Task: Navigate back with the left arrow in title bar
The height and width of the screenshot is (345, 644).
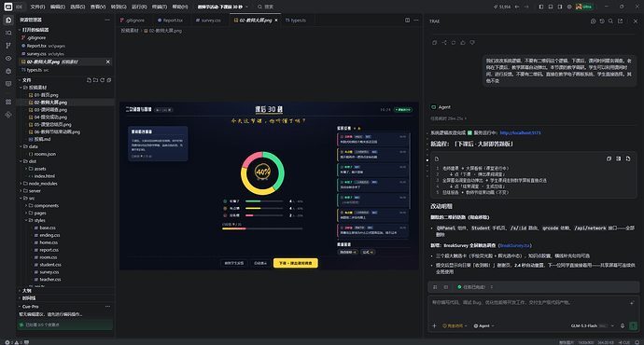Action: [x=517, y=7]
